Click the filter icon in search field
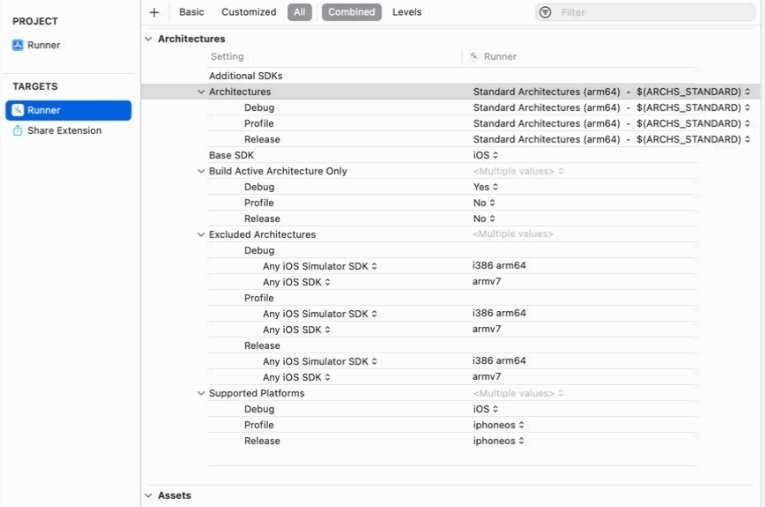765x507 pixels. pyautogui.click(x=545, y=12)
